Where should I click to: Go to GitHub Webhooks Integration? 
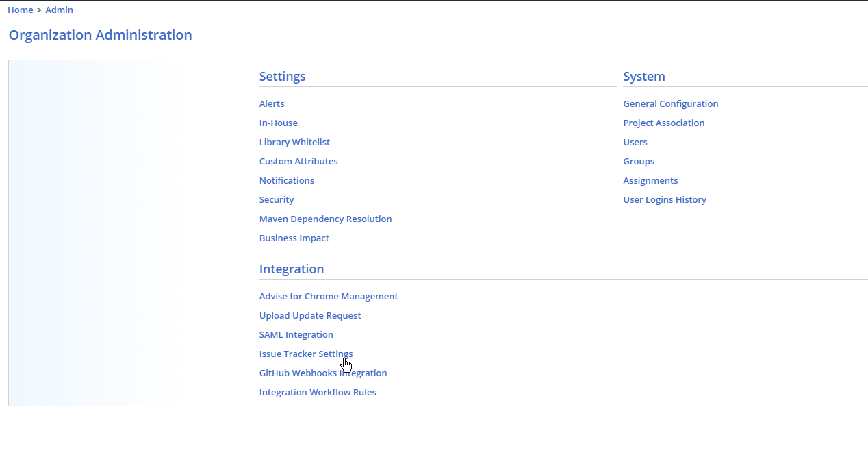pyautogui.click(x=322, y=373)
